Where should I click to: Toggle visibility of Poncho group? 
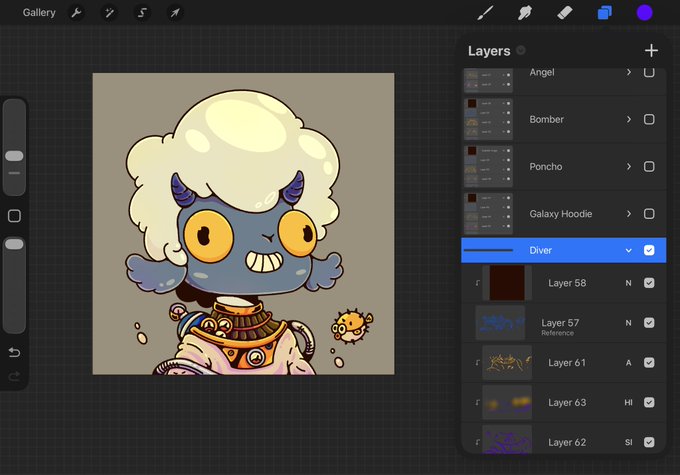coord(649,167)
